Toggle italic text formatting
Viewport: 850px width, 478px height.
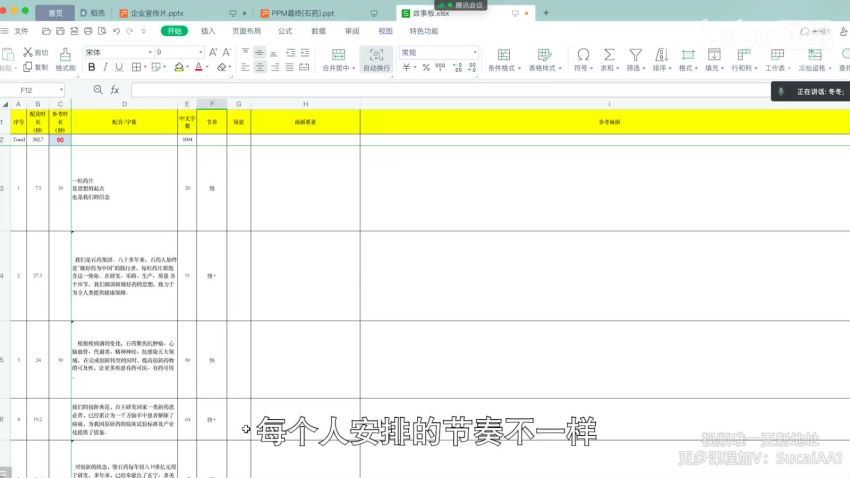tap(106, 67)
